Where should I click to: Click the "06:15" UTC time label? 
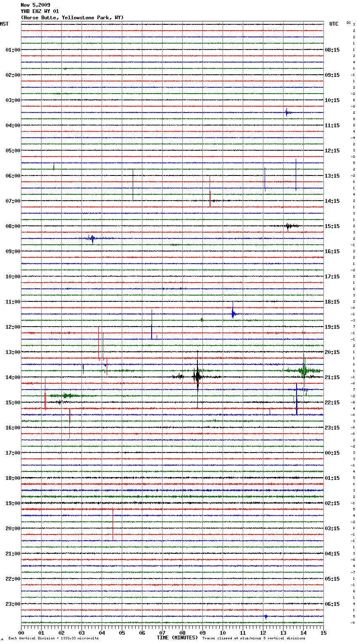point(332,604)
